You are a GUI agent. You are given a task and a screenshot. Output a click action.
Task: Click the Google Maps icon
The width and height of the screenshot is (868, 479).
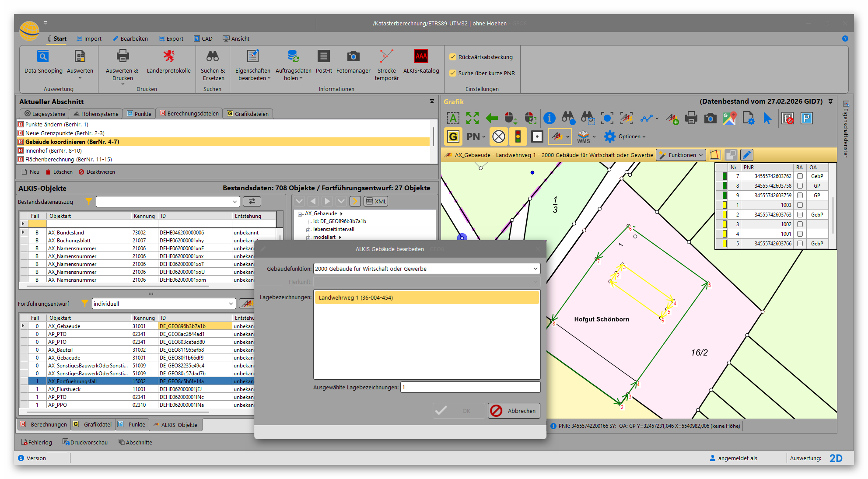(x=729, y=118)
